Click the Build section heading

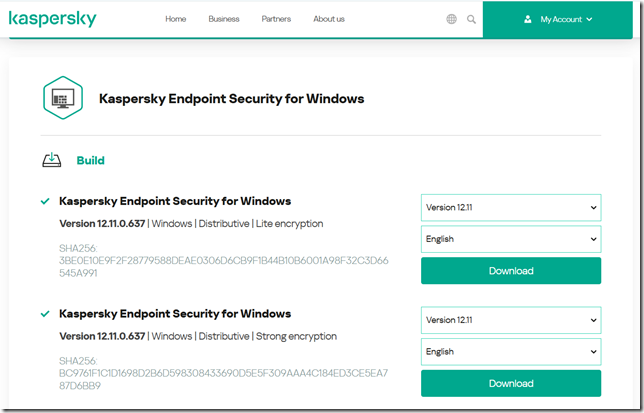90,160
